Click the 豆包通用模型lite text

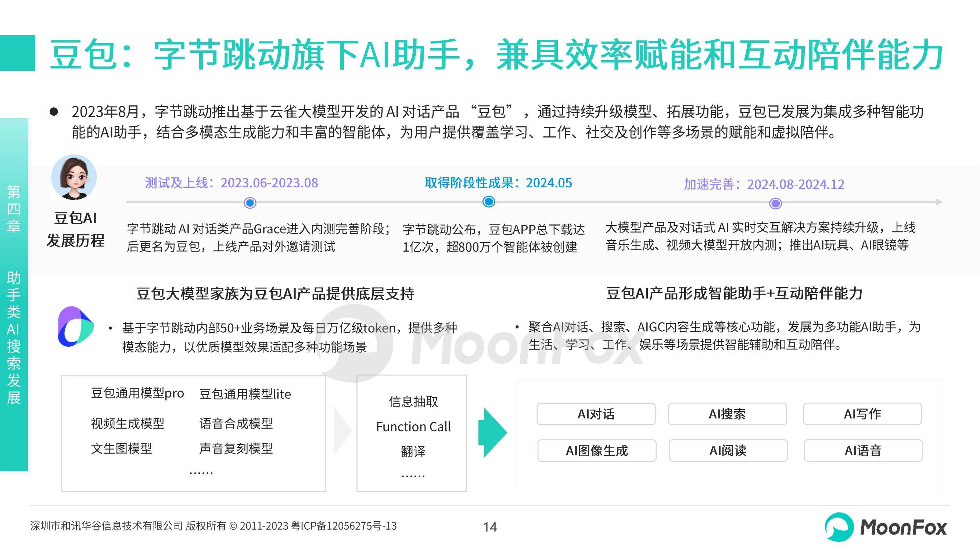(x=245, y=394)
